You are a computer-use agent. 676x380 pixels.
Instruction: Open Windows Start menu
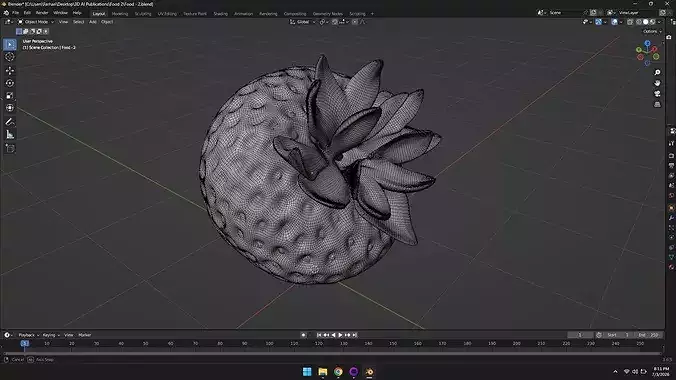(x=307, y=371)
